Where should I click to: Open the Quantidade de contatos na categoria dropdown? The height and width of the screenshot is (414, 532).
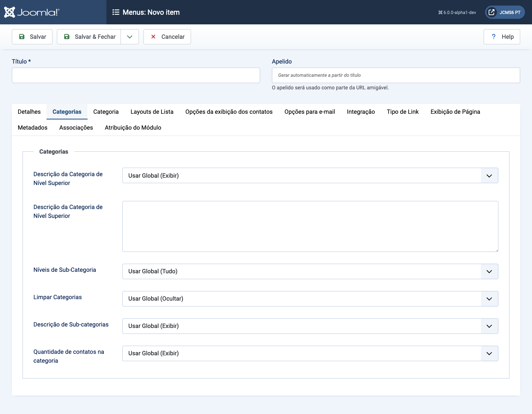click(x=310, y=353)
